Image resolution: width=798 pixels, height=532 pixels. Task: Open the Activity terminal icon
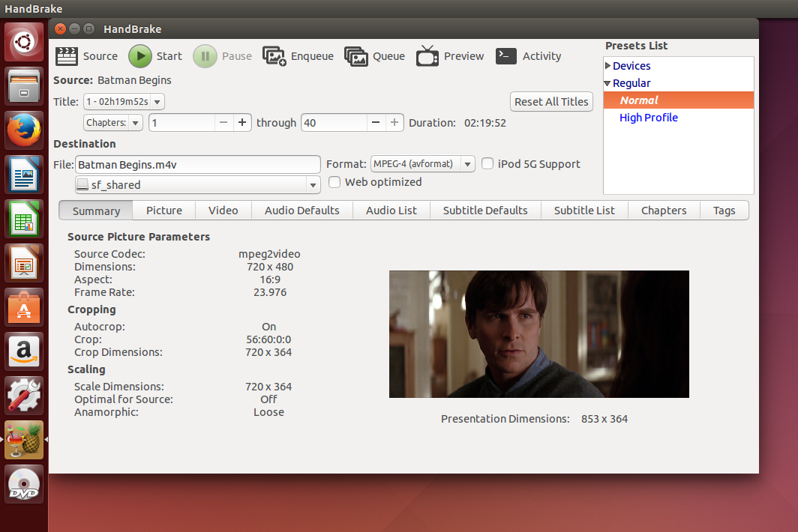[506, 56]
